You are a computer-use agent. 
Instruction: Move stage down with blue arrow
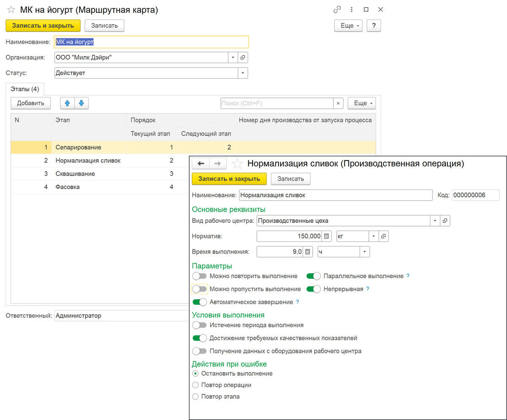coord(82,103)
